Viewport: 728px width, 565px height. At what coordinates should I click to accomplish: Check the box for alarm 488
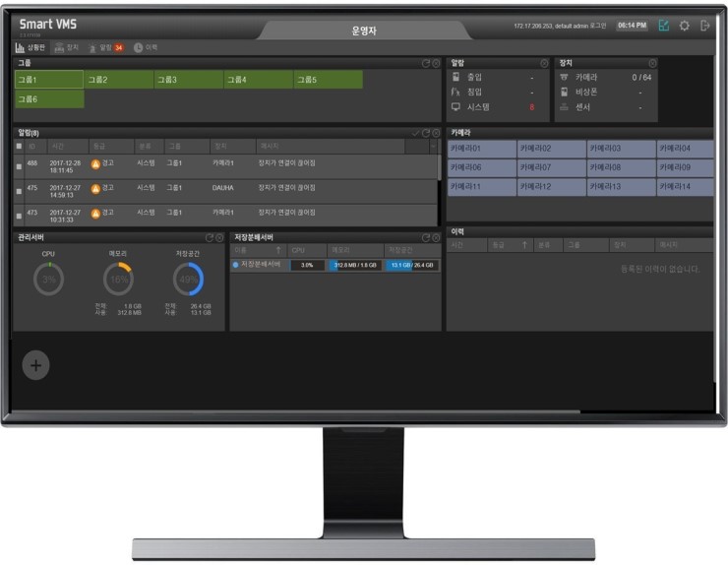coord(19,166)
